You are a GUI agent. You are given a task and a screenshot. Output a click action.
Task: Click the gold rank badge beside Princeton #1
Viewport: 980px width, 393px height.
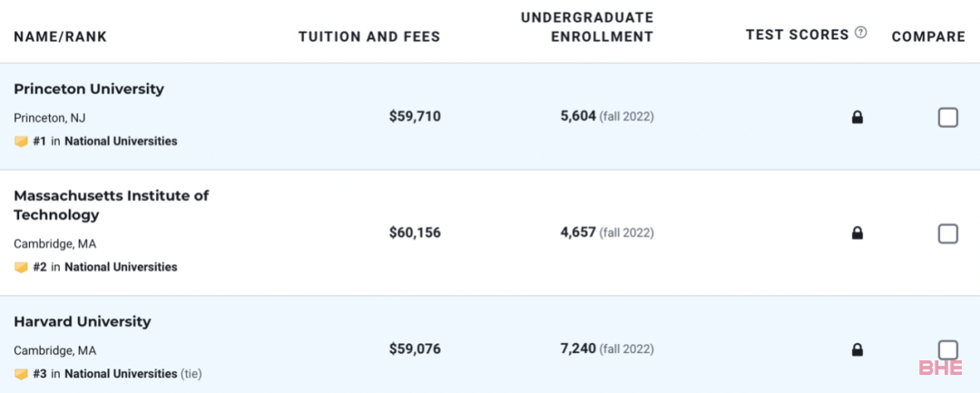point(21,142)
